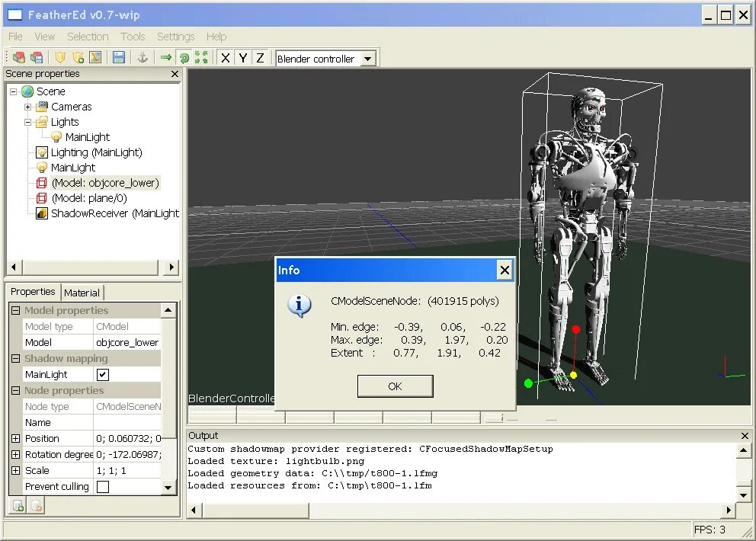Screen dimensions: 756x541
Task: Click the anchor toolbar icon
Action: click(143, 58)
